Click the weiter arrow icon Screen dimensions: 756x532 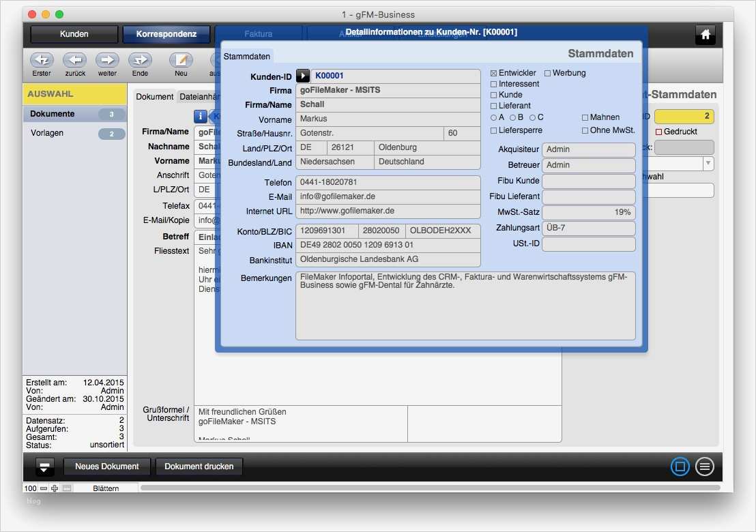point(108,60)
